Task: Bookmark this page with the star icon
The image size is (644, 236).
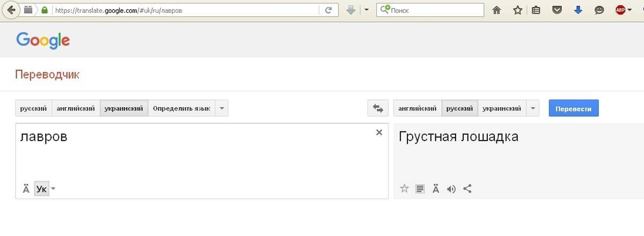Action: tap(517, 10)
